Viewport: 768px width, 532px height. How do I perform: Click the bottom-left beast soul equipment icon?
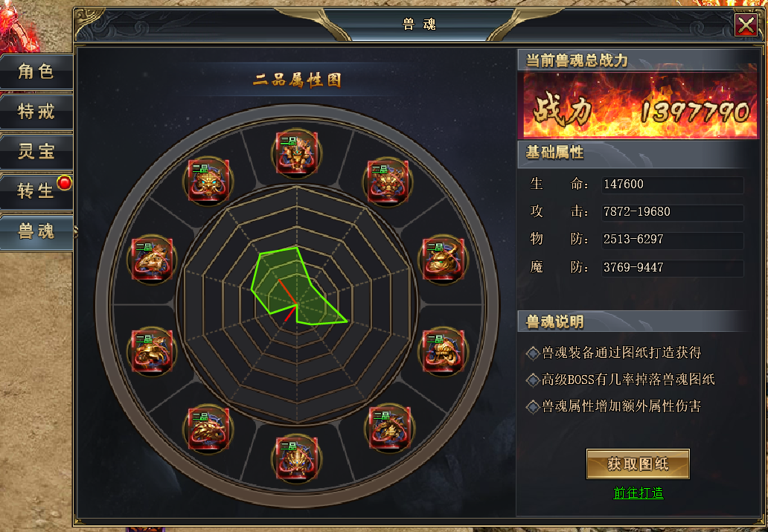coord(208,429)
